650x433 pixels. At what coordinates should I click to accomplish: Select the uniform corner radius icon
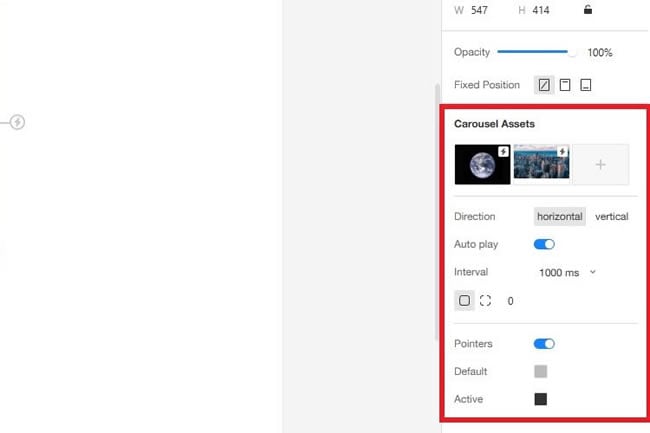coord(464,300)
